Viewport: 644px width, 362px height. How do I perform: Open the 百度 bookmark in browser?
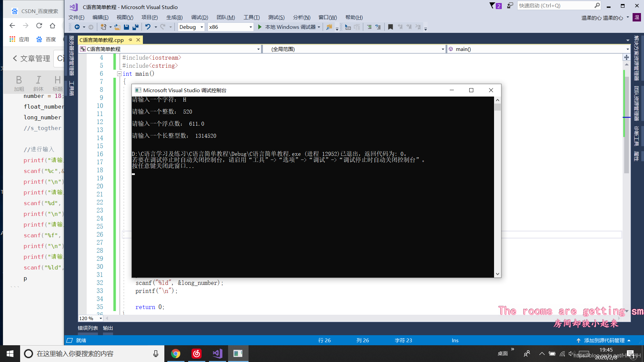(x=46, y=39)
